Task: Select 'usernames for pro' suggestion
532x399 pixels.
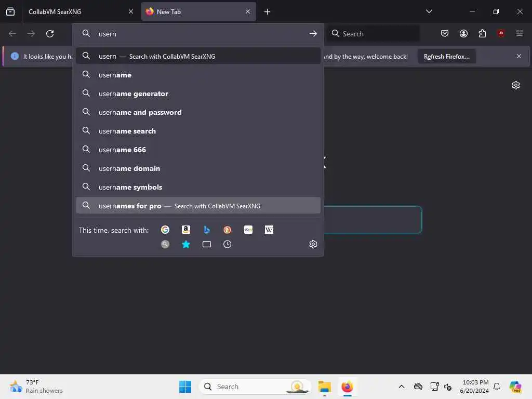Action: (x=198, y=206)
